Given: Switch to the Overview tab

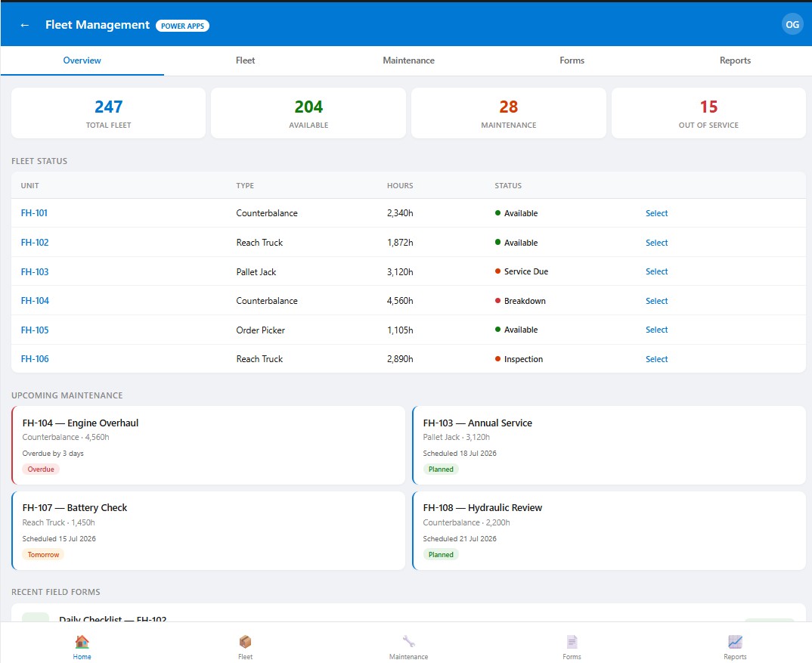Looking at the screenshot, I should 82,60.
